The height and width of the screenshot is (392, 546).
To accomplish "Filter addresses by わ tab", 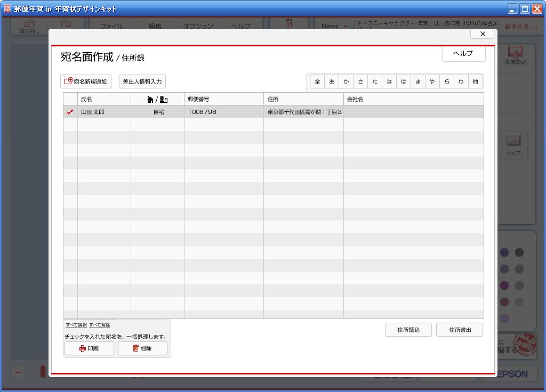I will [461, 81].
